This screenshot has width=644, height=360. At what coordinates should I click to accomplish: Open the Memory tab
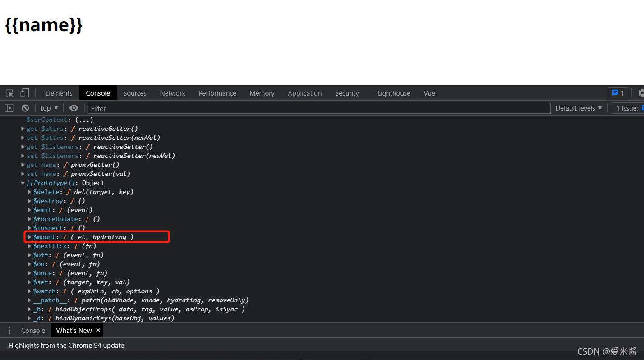click(x=262, y=93)
